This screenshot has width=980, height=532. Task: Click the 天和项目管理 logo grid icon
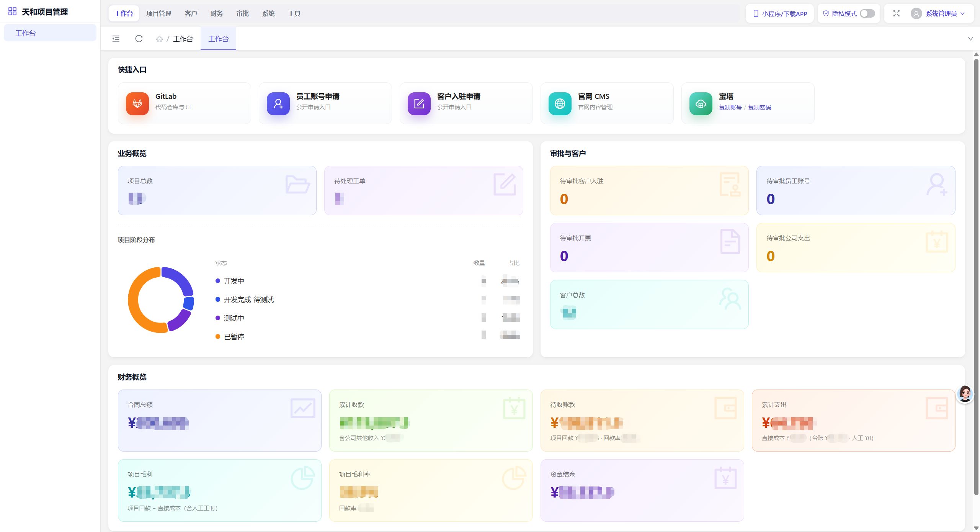pos(12,11)
